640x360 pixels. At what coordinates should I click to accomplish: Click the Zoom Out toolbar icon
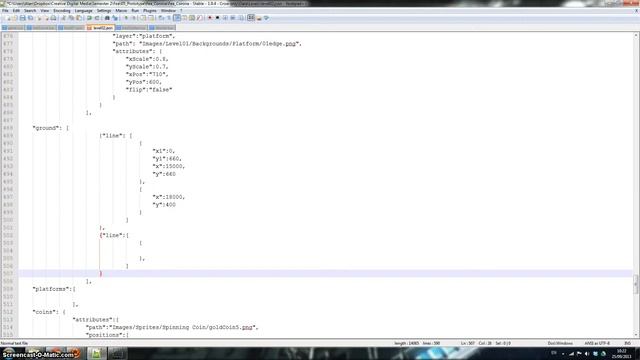(134, 18)
